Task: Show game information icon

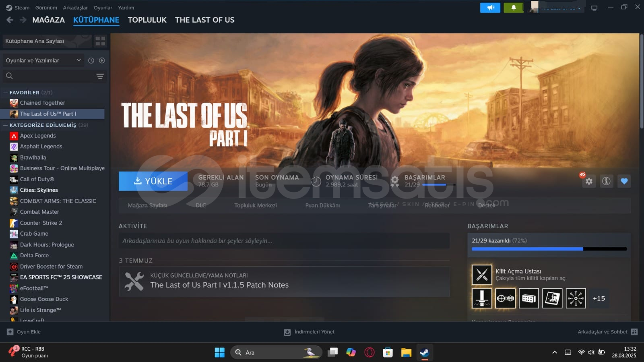Action: (x=606, y=181)
